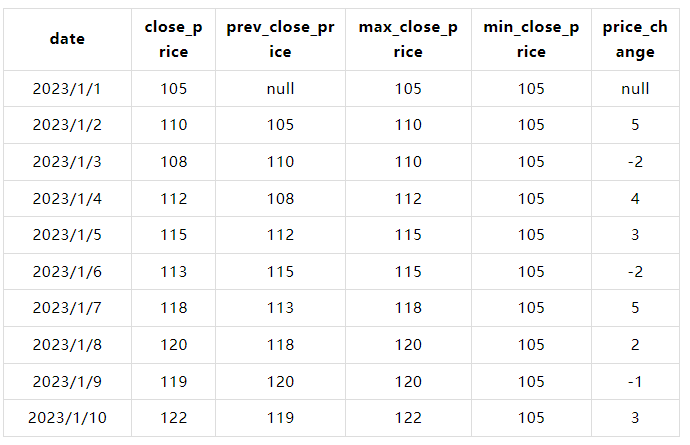Select the 2023/1/8 date cell
Image resolution: width=690 pixels, height=445 pixels.
(x=67, y=344)
